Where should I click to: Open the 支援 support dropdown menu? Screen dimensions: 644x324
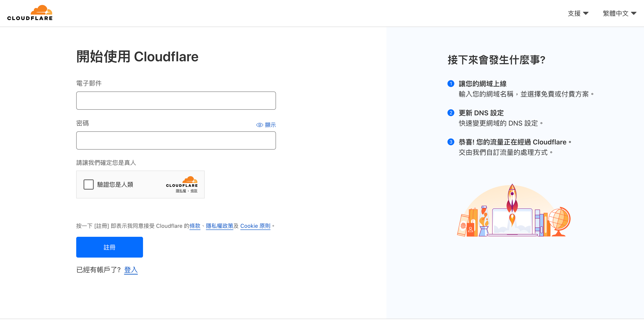point(578,13)
